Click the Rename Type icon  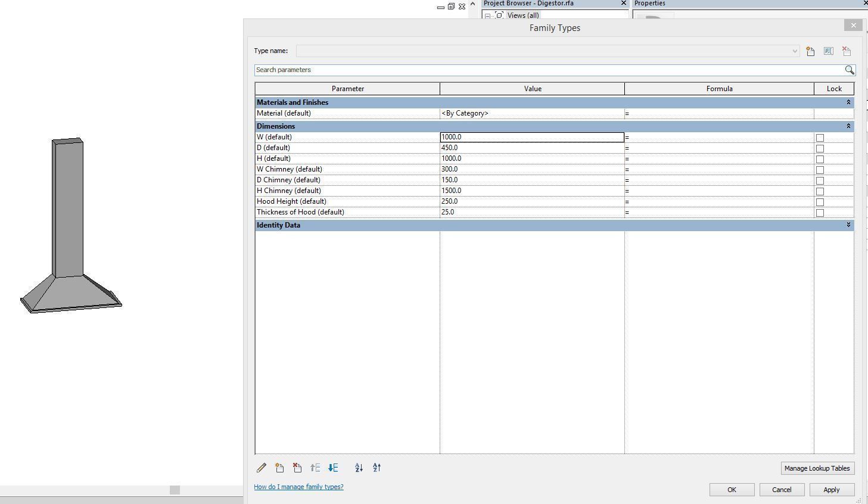[x=828, y=51]
